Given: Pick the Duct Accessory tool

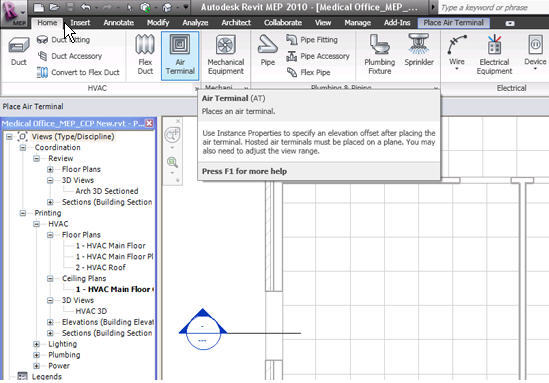Looking at the screenshot, I should coord(70,56).
